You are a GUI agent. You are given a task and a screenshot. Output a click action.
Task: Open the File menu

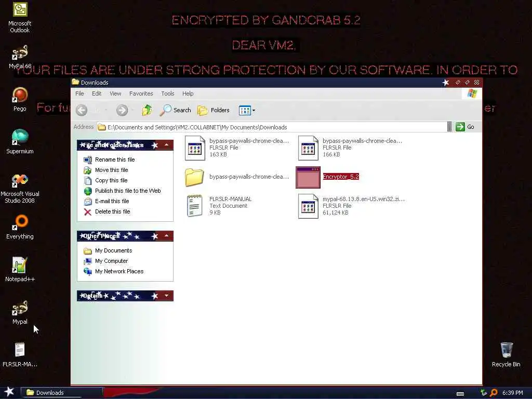point(79,94)
